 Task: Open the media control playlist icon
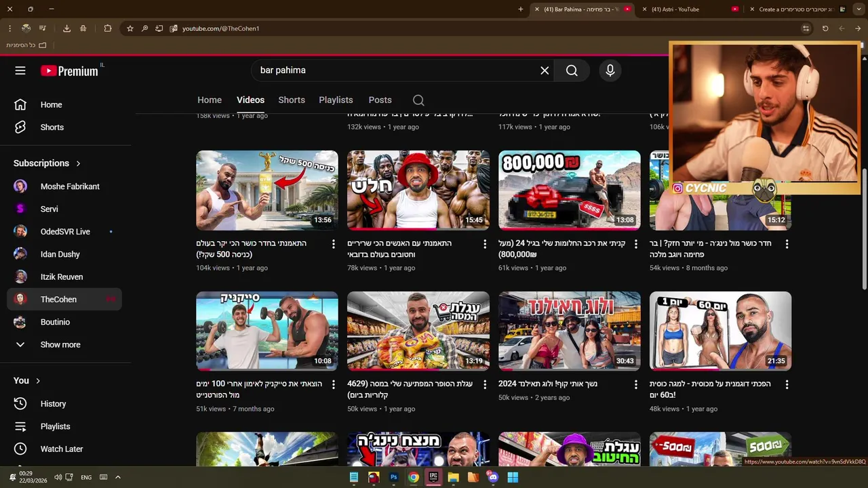(x=43, y=28)
